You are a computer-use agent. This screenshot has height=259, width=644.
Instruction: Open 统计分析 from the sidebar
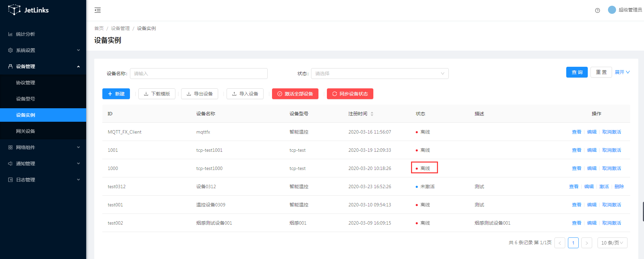tap(26, 34)
